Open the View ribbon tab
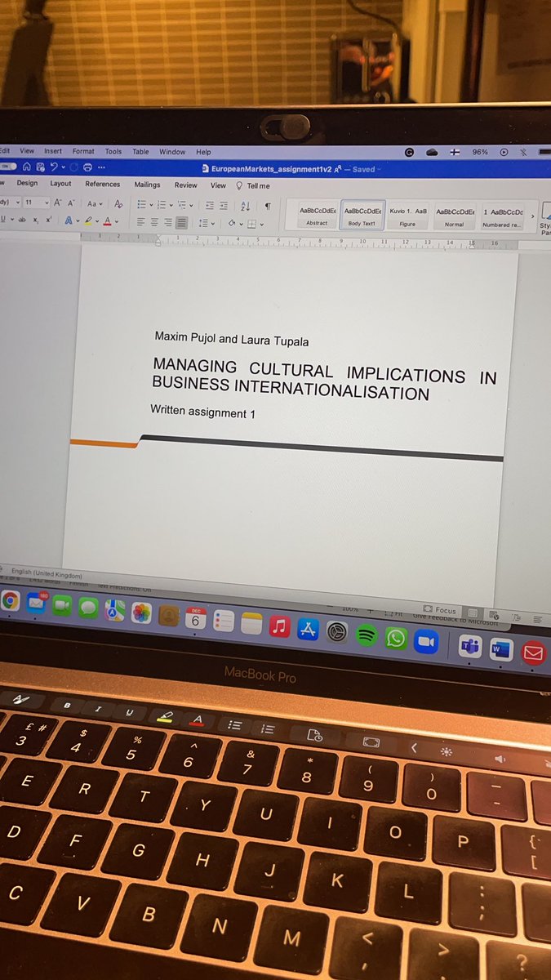The width and height of the screenshot is (551, 980). click(x=218, y=185)
